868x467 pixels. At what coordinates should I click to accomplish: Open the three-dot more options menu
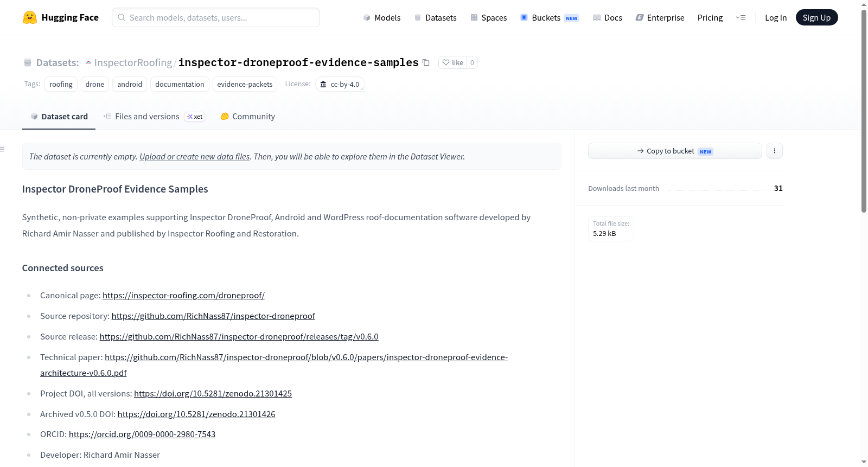[775, 151]
